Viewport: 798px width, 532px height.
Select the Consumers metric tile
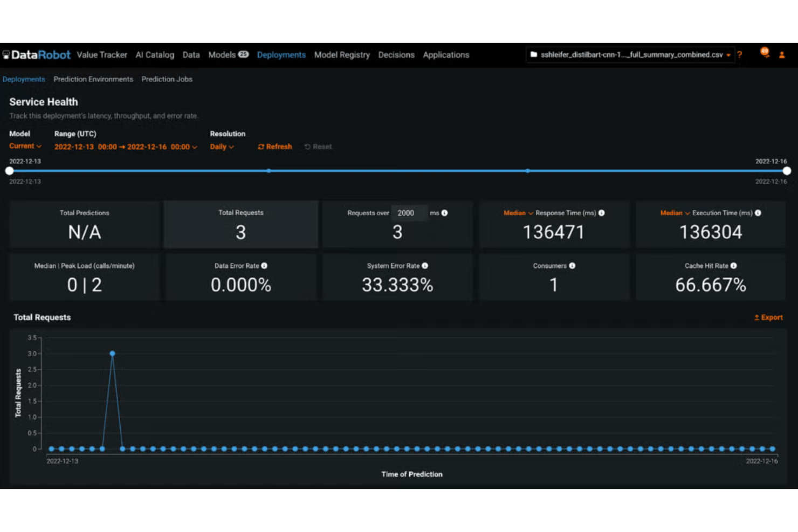tap(554, 277)
